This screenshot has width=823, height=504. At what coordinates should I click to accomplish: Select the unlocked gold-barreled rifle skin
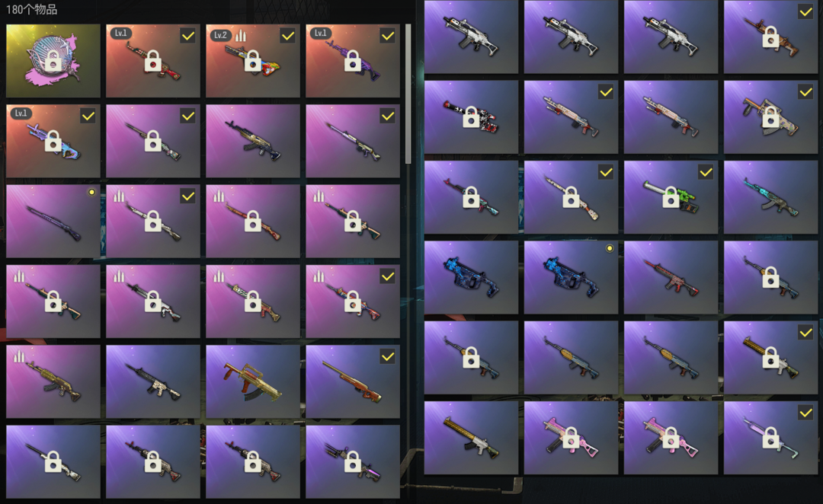click(471, 438)
